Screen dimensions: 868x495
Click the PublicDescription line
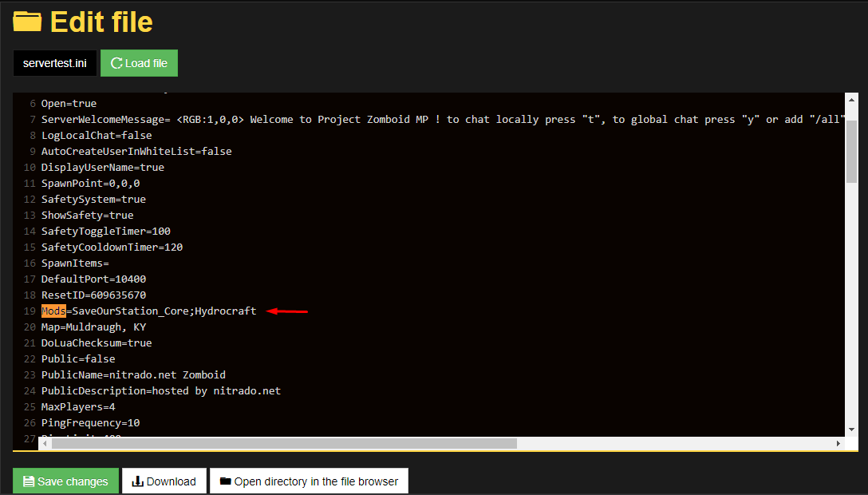(161, 391)
